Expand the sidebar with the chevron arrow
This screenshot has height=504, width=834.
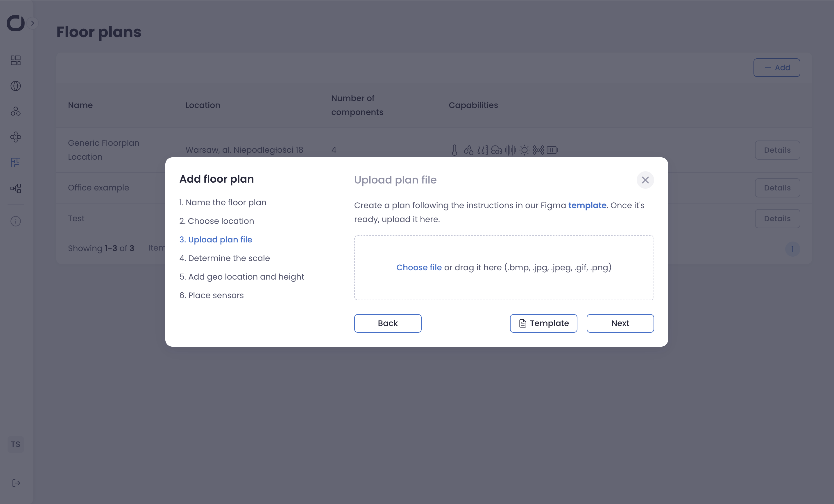click(x=33, y=23)
